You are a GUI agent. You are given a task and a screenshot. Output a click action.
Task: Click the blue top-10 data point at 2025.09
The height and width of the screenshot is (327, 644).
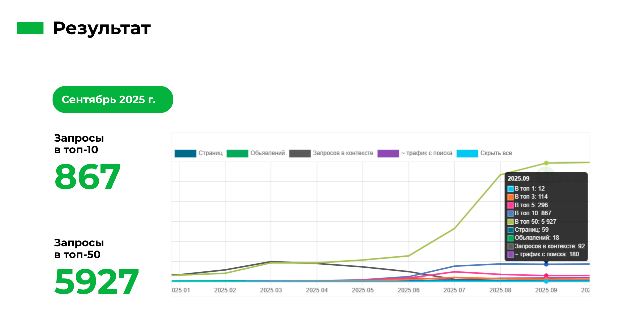click(x=546, y=264)
